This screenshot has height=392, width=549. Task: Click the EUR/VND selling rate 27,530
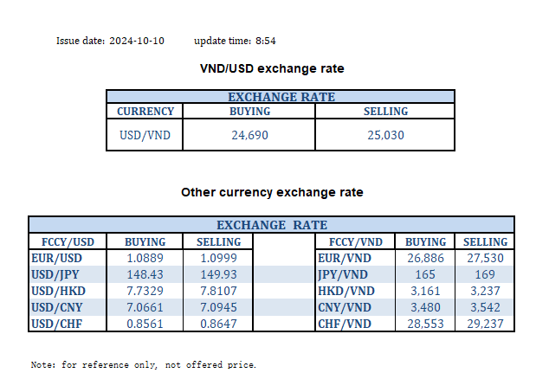point(486,258)
